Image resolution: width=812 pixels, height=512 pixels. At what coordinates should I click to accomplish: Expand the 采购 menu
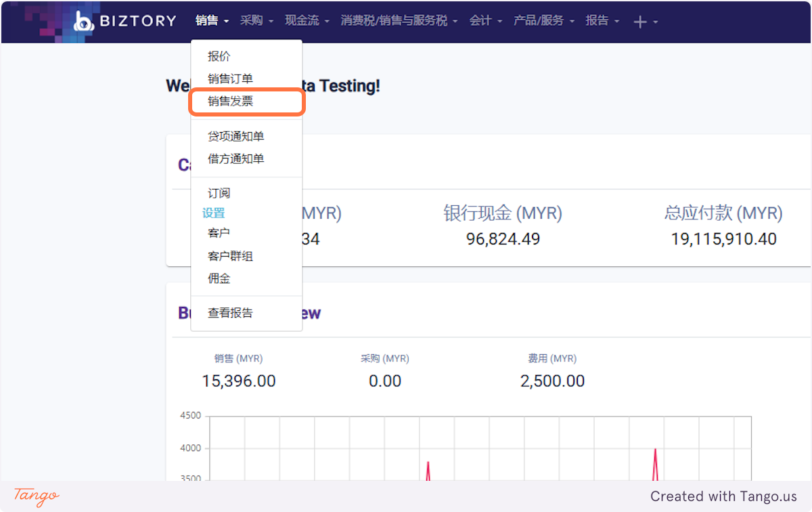coord(256,21)
